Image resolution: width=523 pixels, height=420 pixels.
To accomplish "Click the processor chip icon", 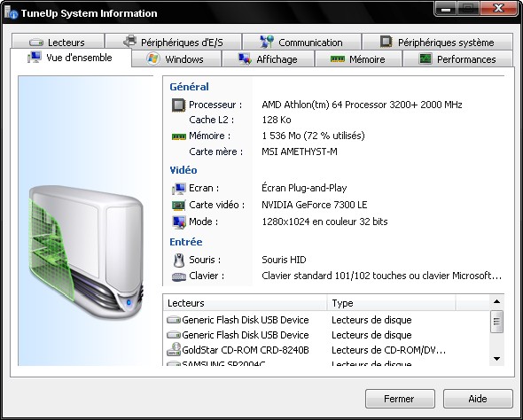I will 178,105.
